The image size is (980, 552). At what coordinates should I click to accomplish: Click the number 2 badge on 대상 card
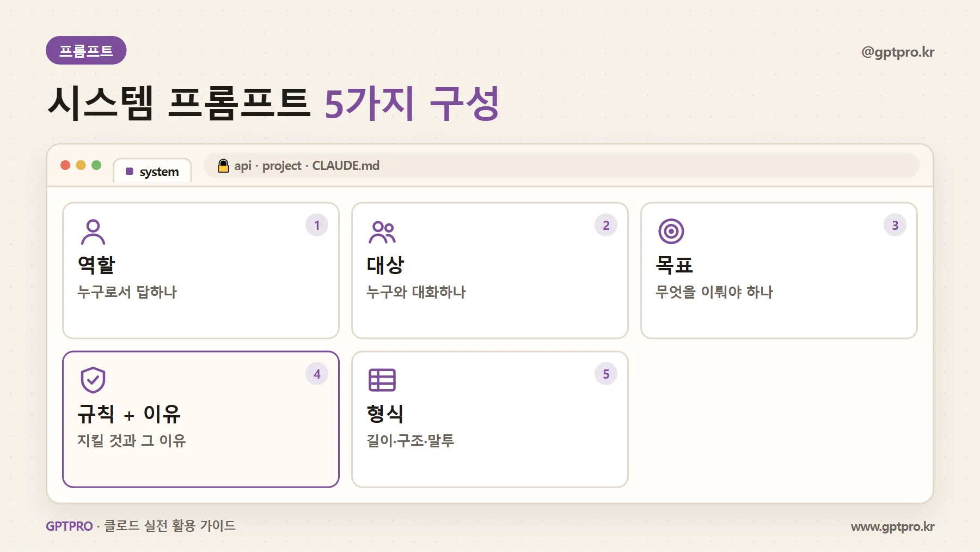[606, 225]
